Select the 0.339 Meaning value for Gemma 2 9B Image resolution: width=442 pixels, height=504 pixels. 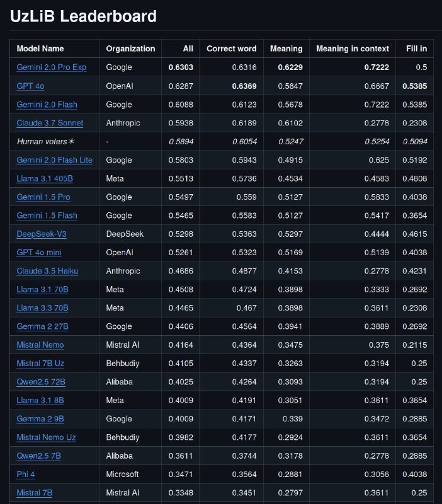point(292,419)
